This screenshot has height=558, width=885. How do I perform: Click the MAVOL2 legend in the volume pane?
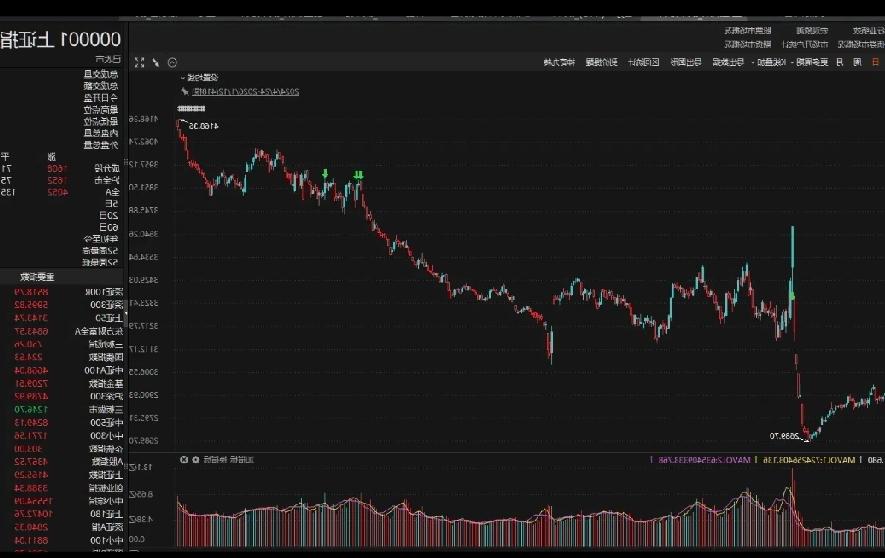(x=702, y=460)
